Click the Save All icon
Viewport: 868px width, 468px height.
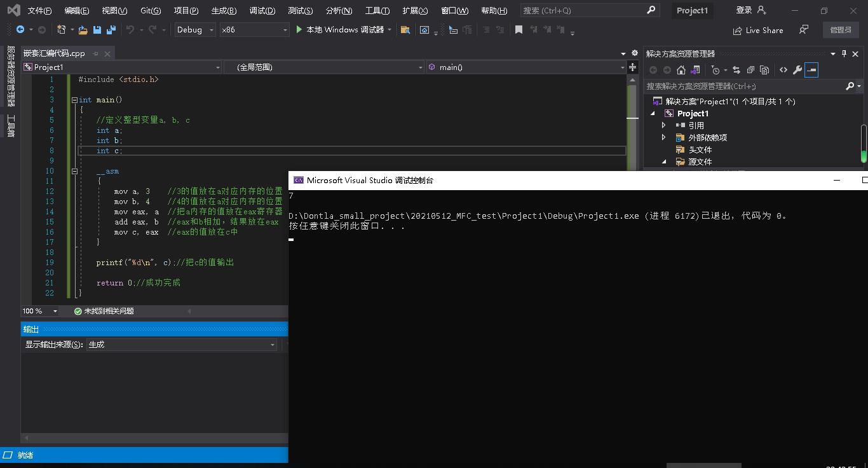[x=111, y=30]
